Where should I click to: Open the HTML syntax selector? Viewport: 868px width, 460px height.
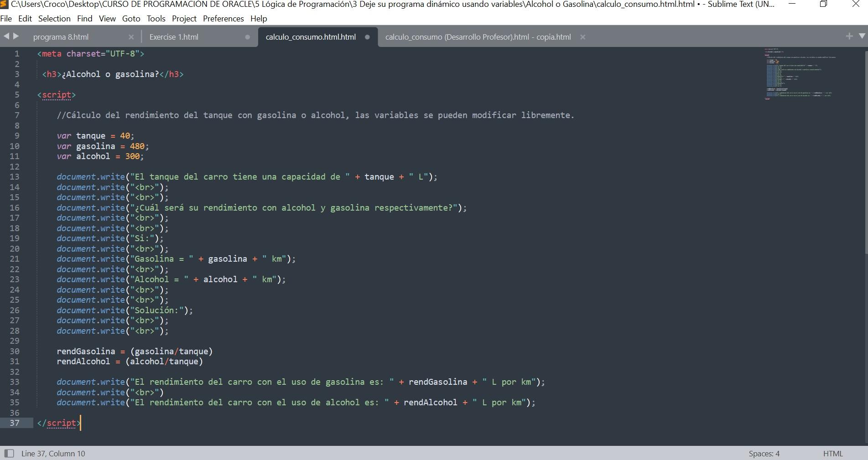833,454
